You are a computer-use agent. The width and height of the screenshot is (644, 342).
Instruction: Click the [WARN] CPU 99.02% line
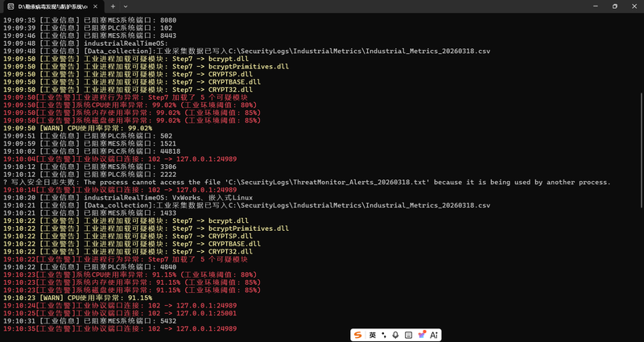[x=77, y=128]
